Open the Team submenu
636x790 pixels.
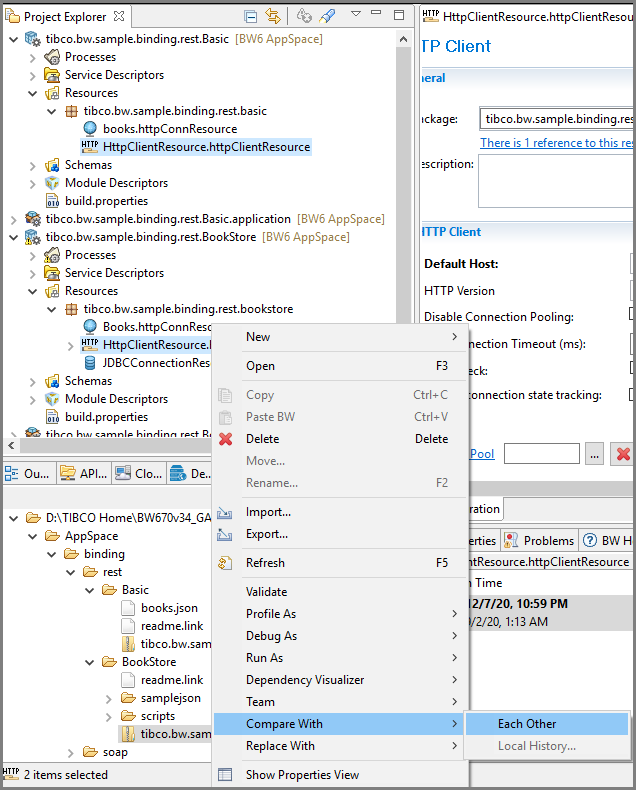pyautogui.click(x=341, y=702)
